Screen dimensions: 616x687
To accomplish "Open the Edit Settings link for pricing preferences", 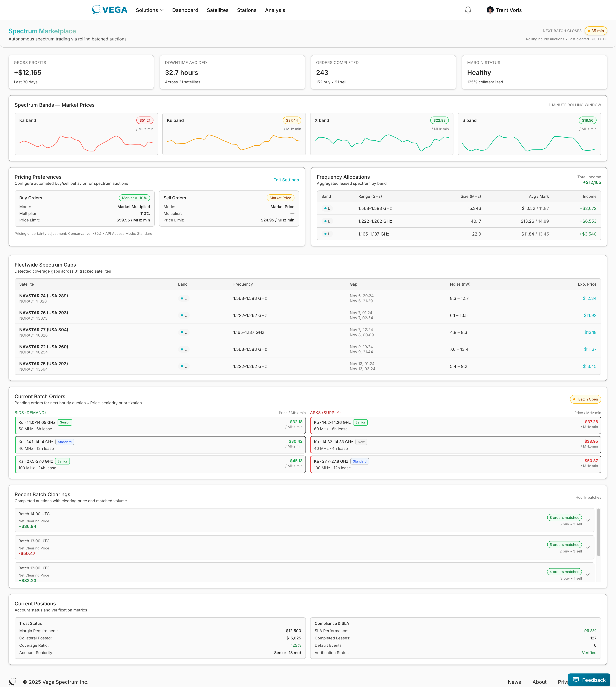I will (x=286, y=180).
